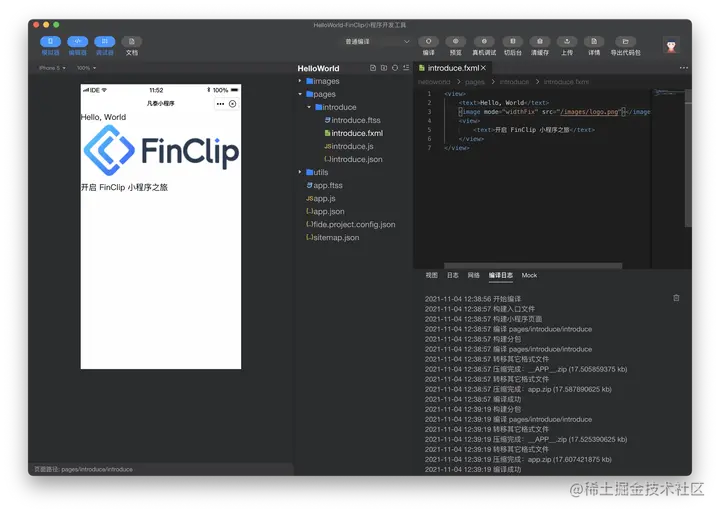The image size is (720, 513).
Task: Click the helloworld breadcrumb segment
Action: click(x=434, y=82)
